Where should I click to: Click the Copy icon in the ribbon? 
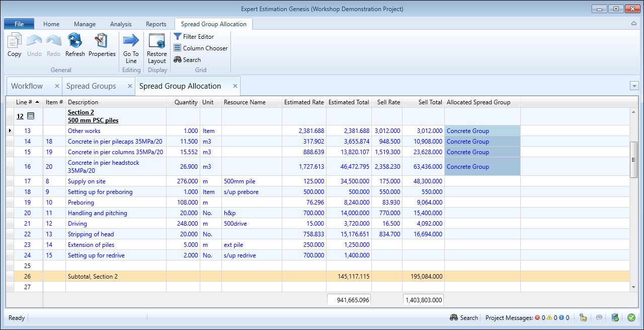click(x=14, y=45)
